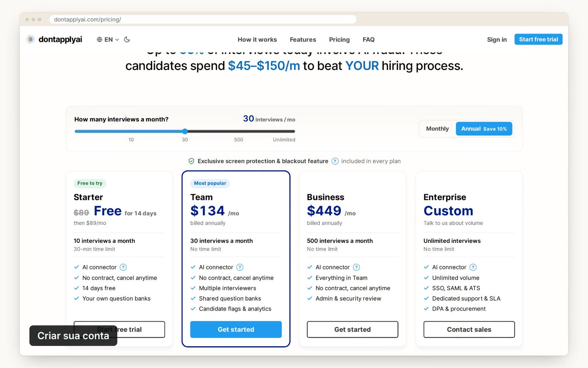Click Team plan AI connector help icon
588x368 pixels.
(240, 267)
